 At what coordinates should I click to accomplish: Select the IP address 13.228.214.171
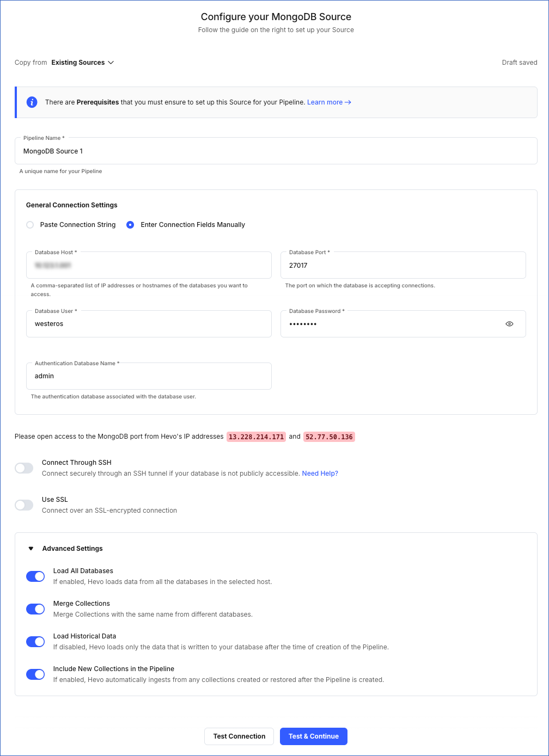click(x=256, y=436)
